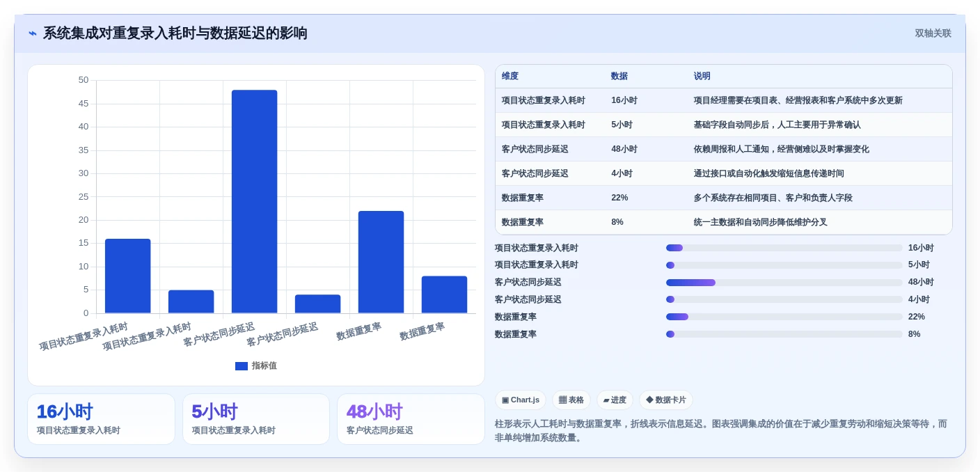This screenshot has width=980, height=472.
Task: Open the 16小时 data card
Action: click(x=101, y=419)
